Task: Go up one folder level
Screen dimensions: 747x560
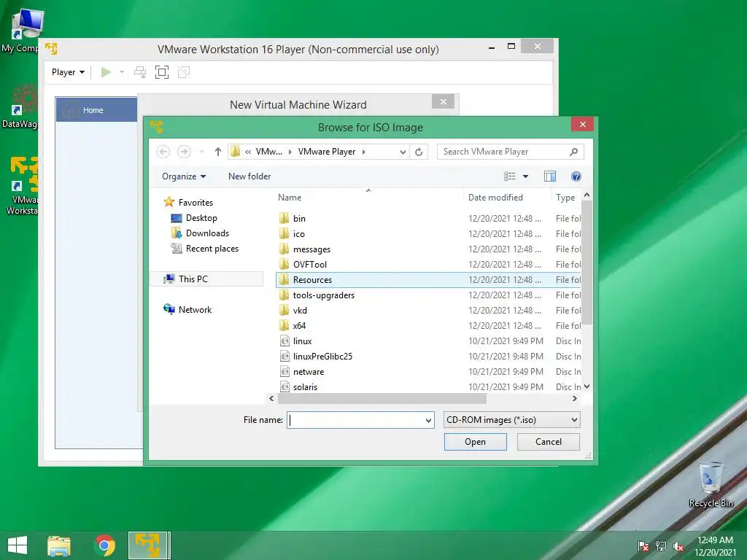Action: click(x=217, y=152)
